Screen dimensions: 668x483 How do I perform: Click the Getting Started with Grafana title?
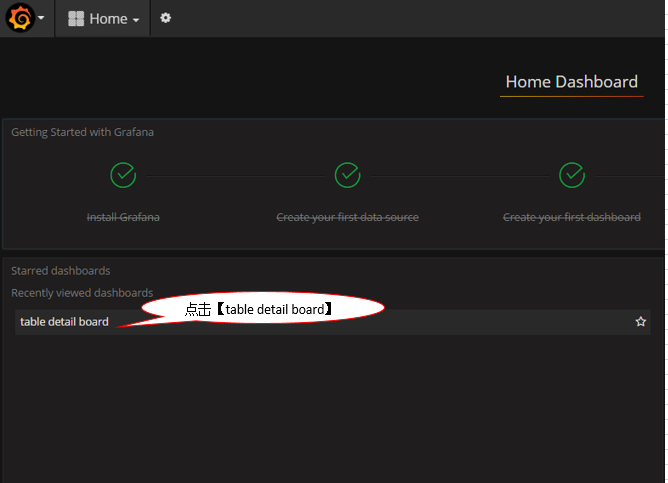[82, 132]
